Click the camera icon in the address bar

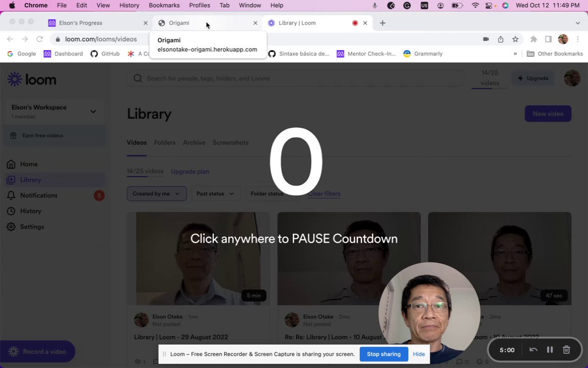click(x=486, y=39)
